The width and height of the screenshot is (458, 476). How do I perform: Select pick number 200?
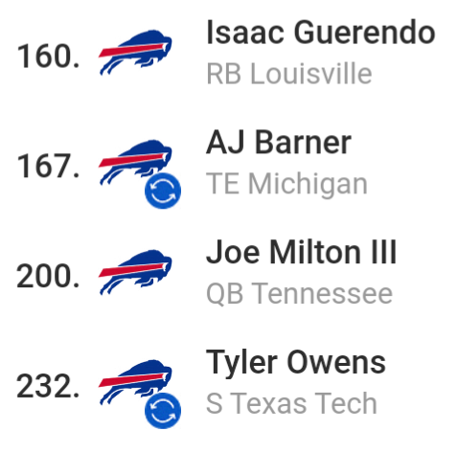coord(48,276)
